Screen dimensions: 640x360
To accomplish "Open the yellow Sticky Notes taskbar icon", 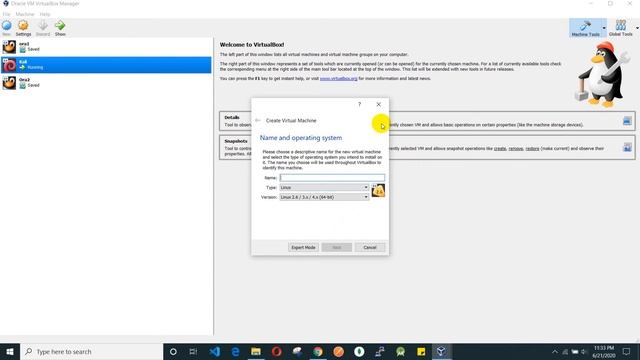I will (421, 351).
